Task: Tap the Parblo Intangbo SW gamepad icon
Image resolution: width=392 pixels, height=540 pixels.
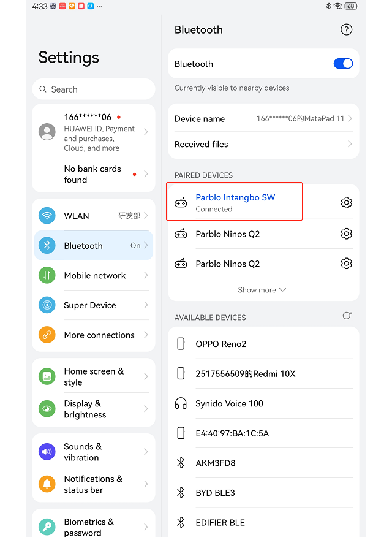Action: pyautogui.click(x=181, y=202)
